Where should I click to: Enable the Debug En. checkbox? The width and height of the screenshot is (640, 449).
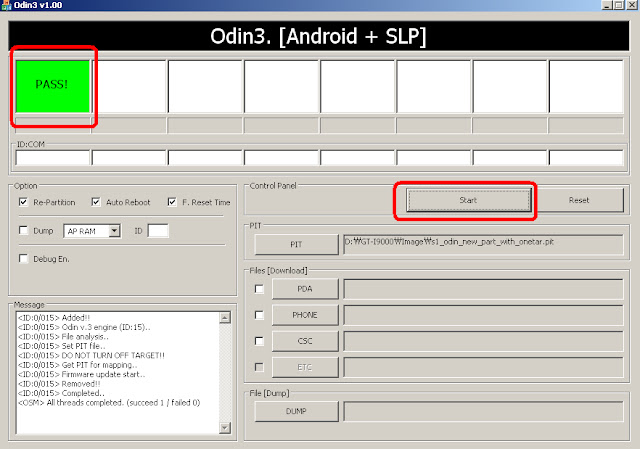(23, 258)
